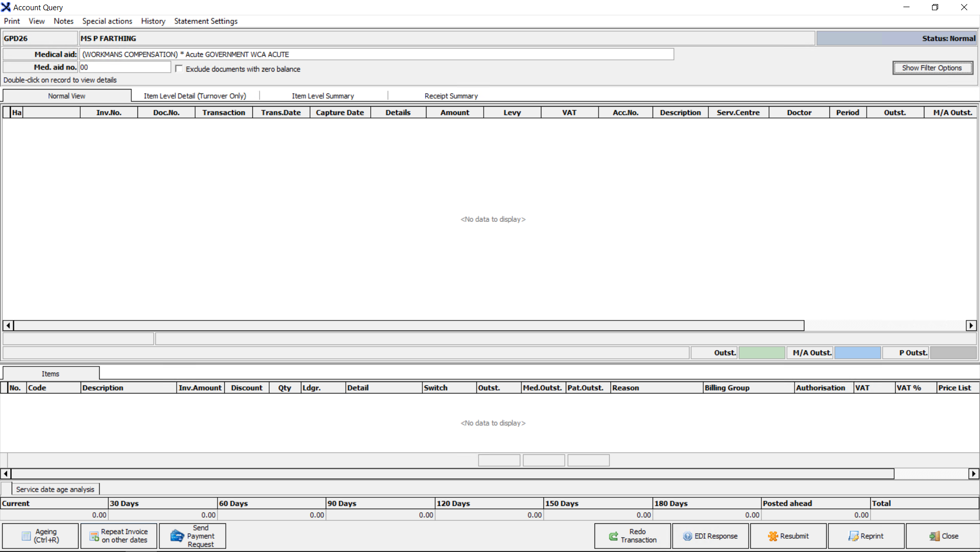Sort by the Capture Date column header
980x552 pixels.
(x=340, y=112)
